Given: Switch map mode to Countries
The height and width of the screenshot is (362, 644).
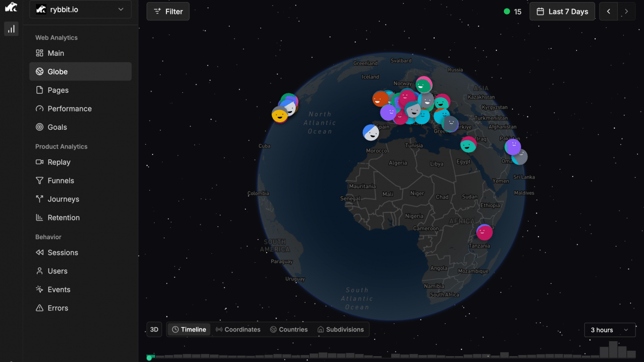Looking at the screenshot, I should 289,330.
